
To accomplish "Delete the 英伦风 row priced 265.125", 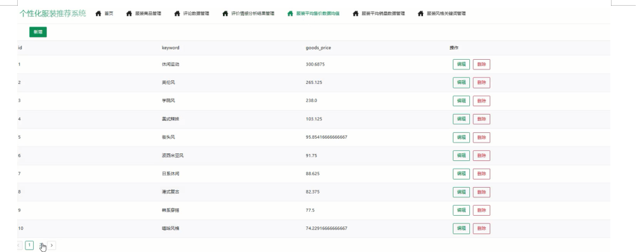I will coord(481,83).
